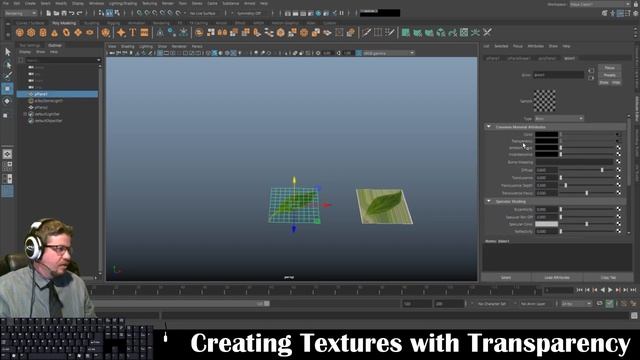This screenshot has height=360, width=640.
Task: Click the Transparency attribute swatch
Action: [547, 141]
